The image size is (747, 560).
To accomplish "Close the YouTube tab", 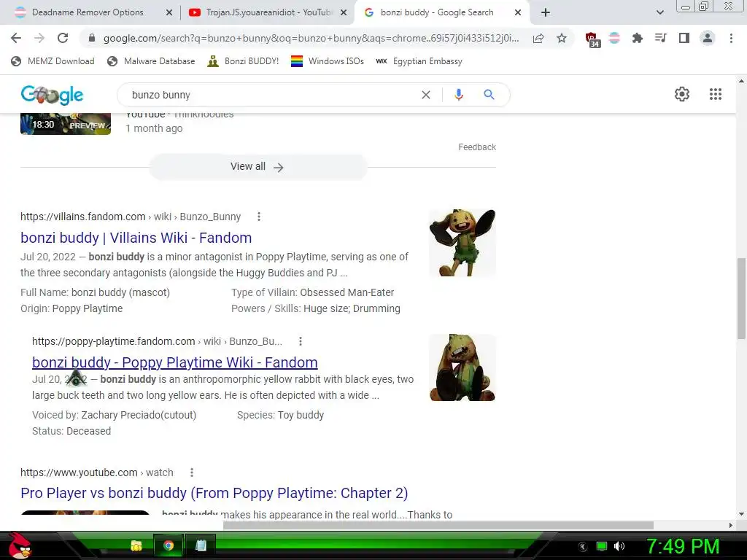I will click(x=344, y=13).
